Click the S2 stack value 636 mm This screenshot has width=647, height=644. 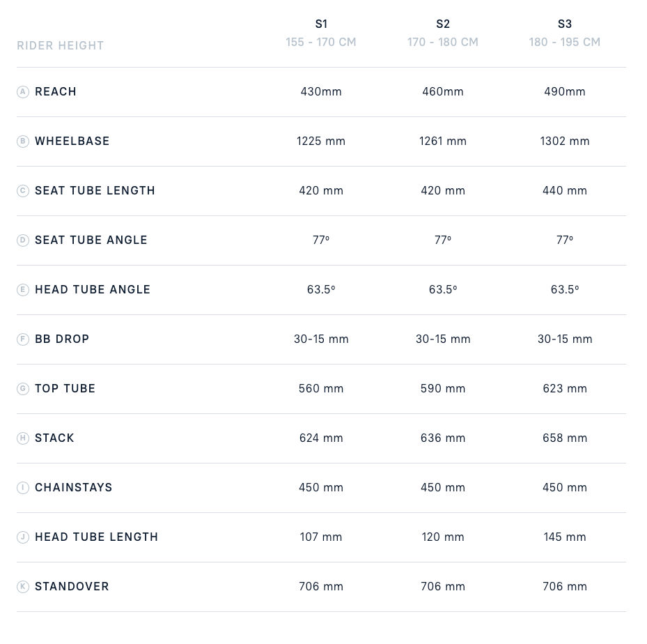(443, 438)
